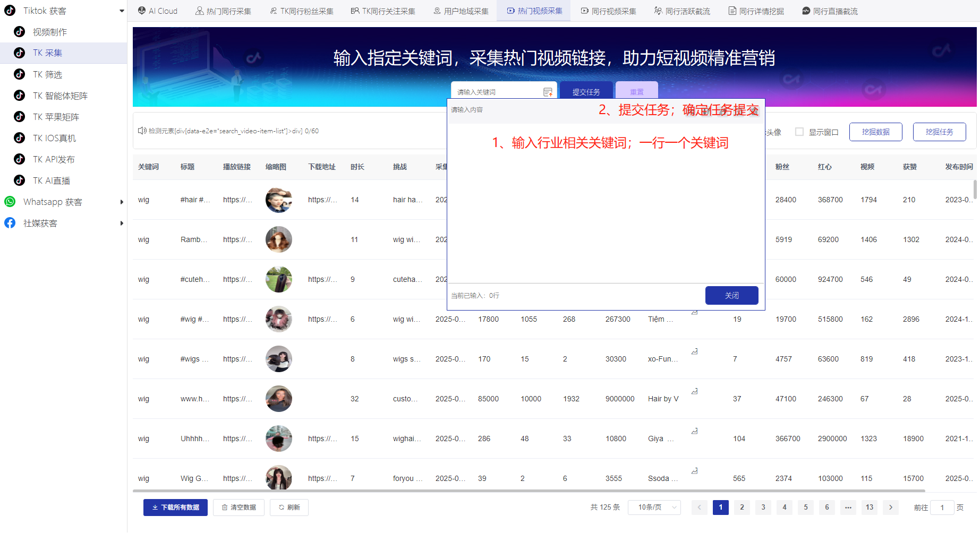Open TK同行关注采集 from the top toolbar
Image resolution: width=980 pixels, height=533 pixels.
[x=384, y=11]
